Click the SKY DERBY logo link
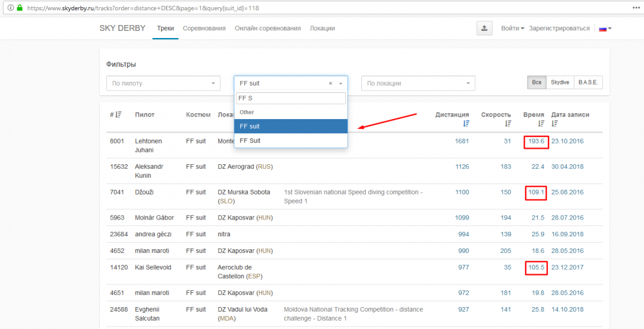Viewport: 644px width, 329px height. pos(122,28)
